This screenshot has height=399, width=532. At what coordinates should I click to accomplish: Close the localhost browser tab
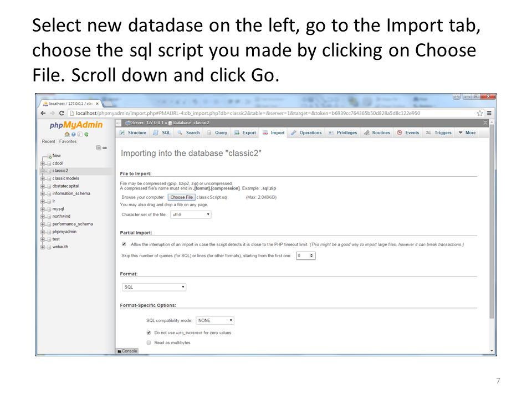(x=98, y=104)
